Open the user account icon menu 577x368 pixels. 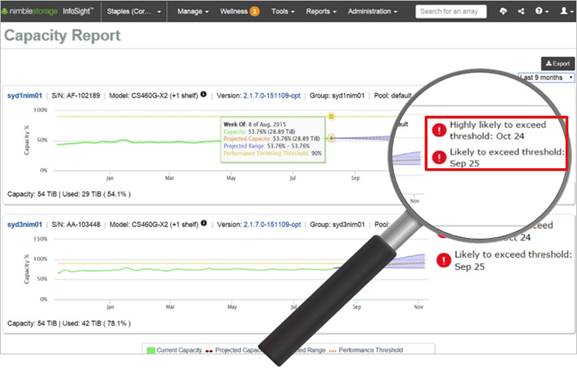pos(566,11)
